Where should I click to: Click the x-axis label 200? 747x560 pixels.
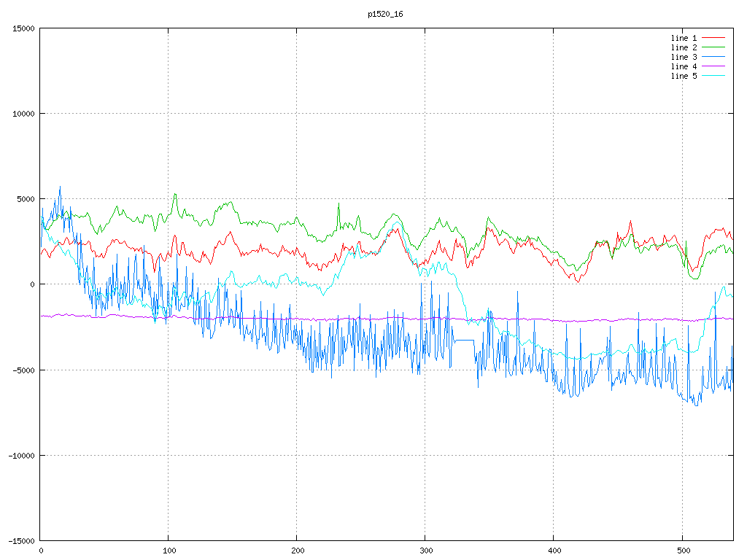click(x=298, y=551)
